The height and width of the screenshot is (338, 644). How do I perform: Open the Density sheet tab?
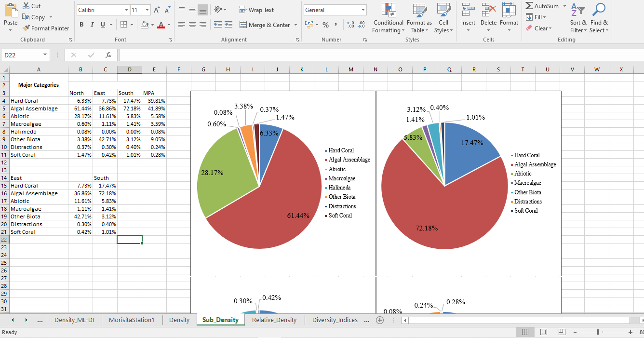click(x=179, y=320)
